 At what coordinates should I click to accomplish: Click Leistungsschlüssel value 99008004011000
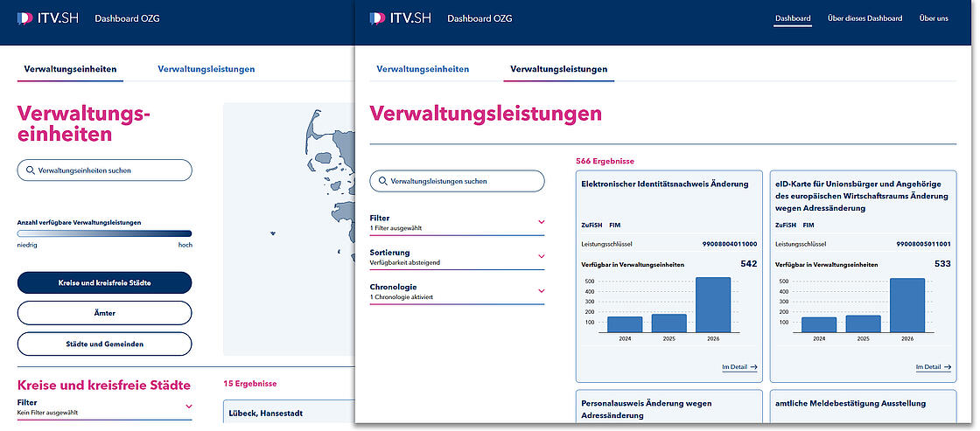click(x=730, y=244)
